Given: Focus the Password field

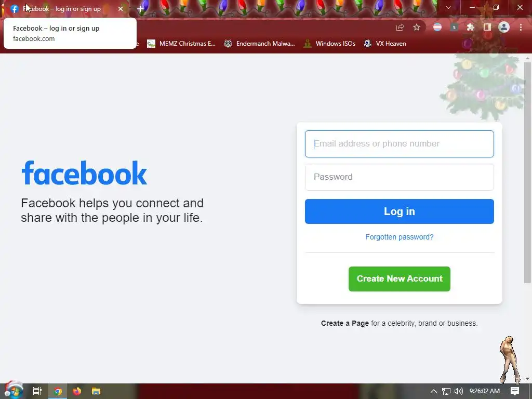Looking at the screenshot, I should 400,177.
